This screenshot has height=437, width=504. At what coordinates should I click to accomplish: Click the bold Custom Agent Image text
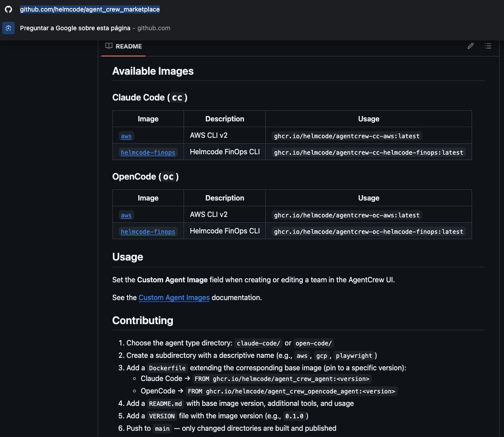[172, 280]
